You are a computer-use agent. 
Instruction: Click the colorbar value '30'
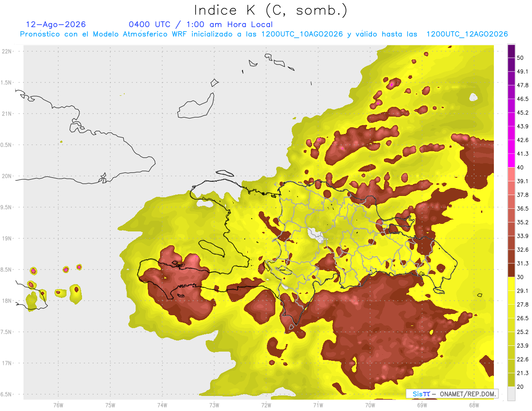[520, 277]
